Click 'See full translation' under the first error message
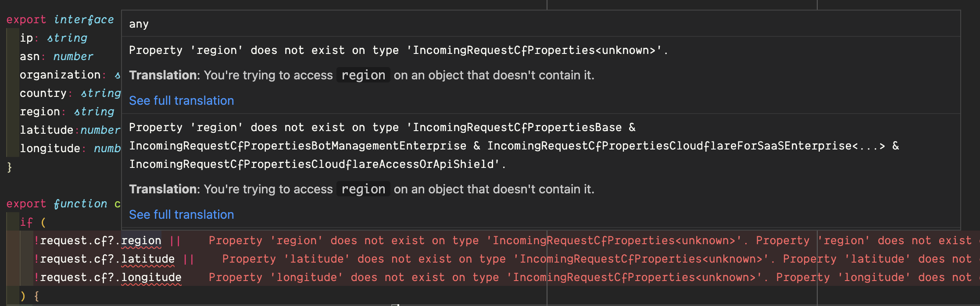The width and height of the screenshot is (980, 306). click(181, 100)
